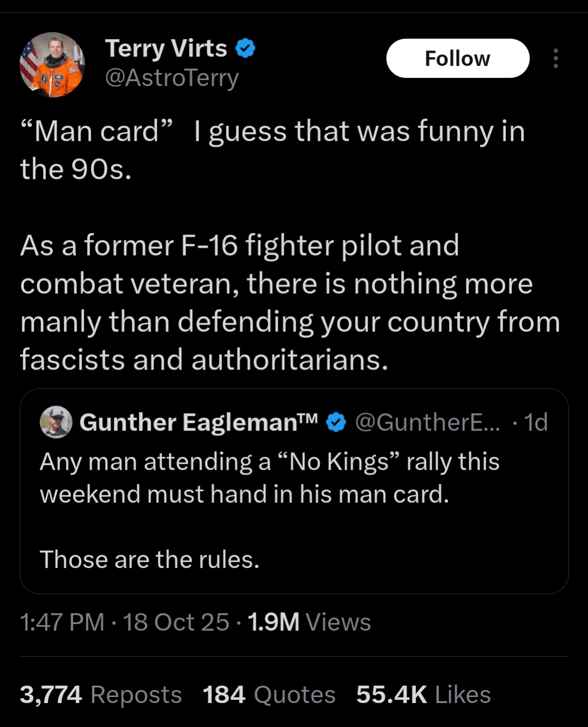This screenshot has width=588, height=727.
Task: Click the quoted tweet's 1d timestamp
Action: (x=536, y=422)
